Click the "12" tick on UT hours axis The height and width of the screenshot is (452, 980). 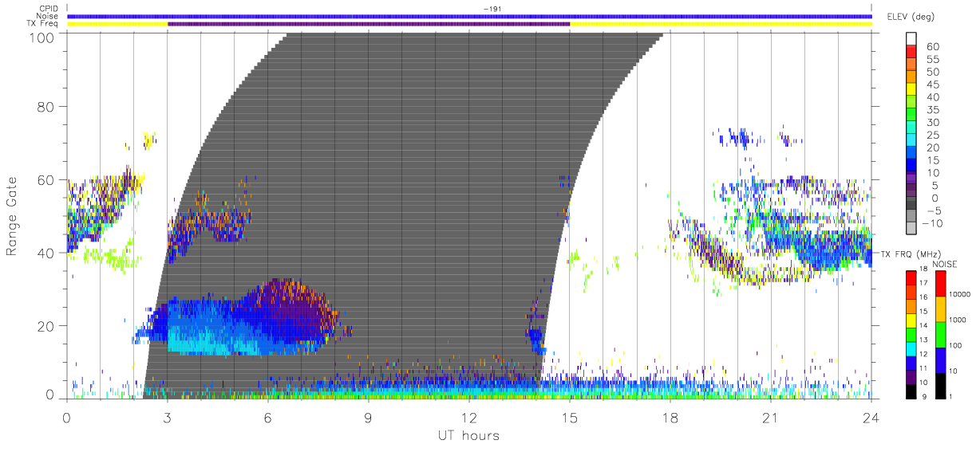pyautogui.click(x=469, y=417)
